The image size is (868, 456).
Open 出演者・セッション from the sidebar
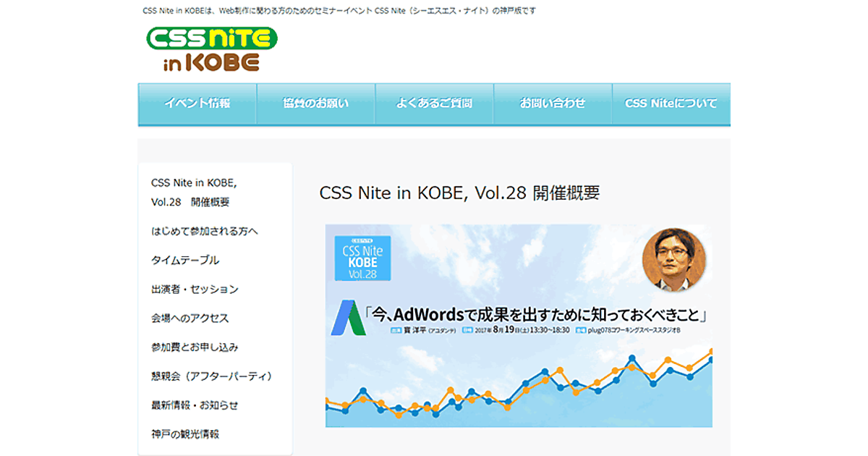[195, 289]
